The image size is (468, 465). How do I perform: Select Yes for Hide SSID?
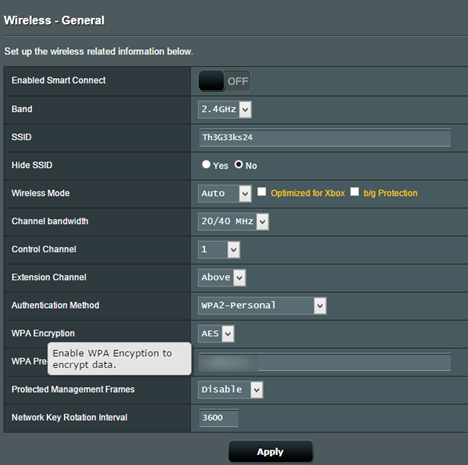[206, 164]
